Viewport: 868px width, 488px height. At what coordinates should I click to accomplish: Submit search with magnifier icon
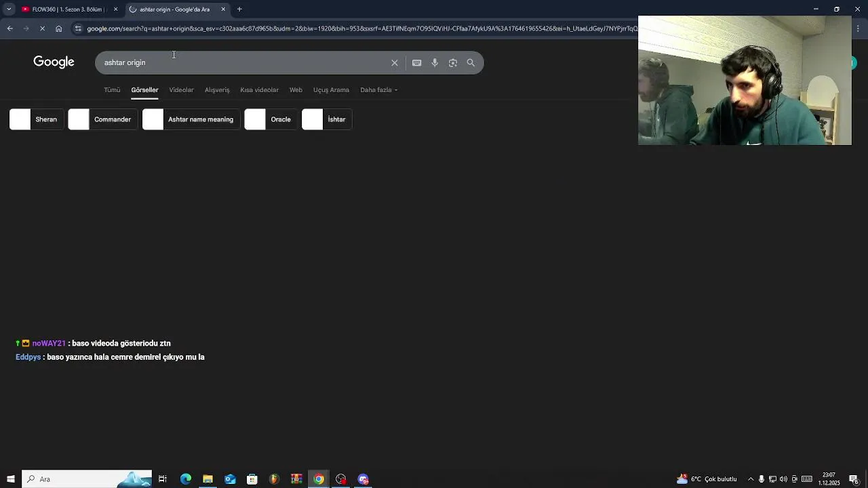(x=471, y=62)
